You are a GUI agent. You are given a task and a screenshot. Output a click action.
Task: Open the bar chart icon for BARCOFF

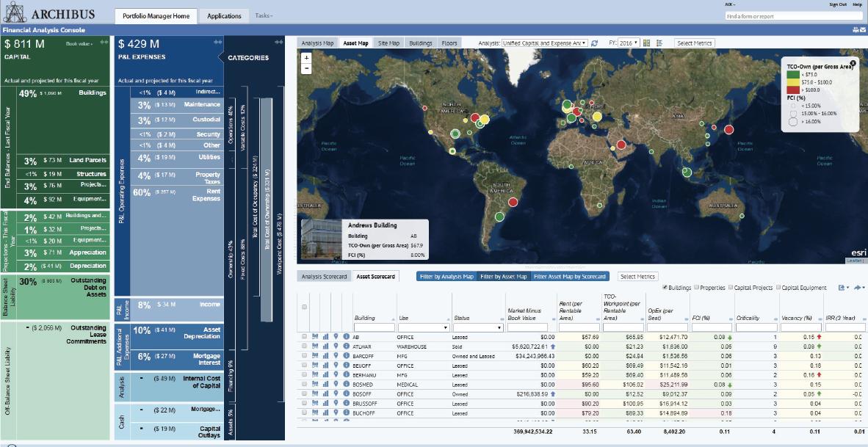[325, 356]
